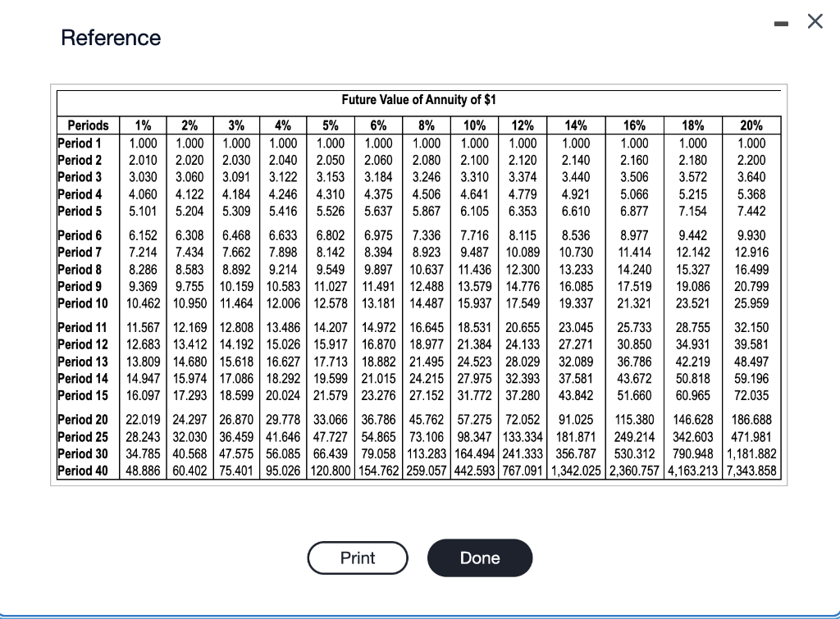840x619 pixels.
Task: Select the Future Value of Annuity title
Action: pos(418,99)
